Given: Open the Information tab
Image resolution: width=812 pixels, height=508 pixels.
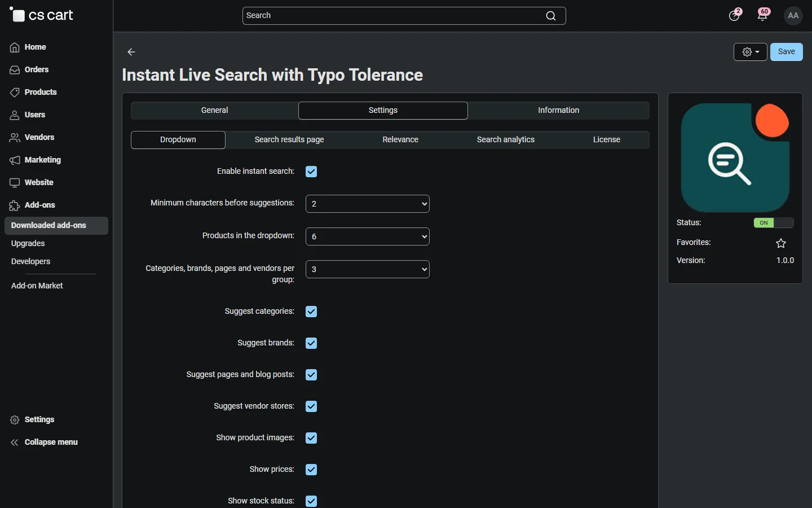Looking at the screenshot, I should click(559, 111).
